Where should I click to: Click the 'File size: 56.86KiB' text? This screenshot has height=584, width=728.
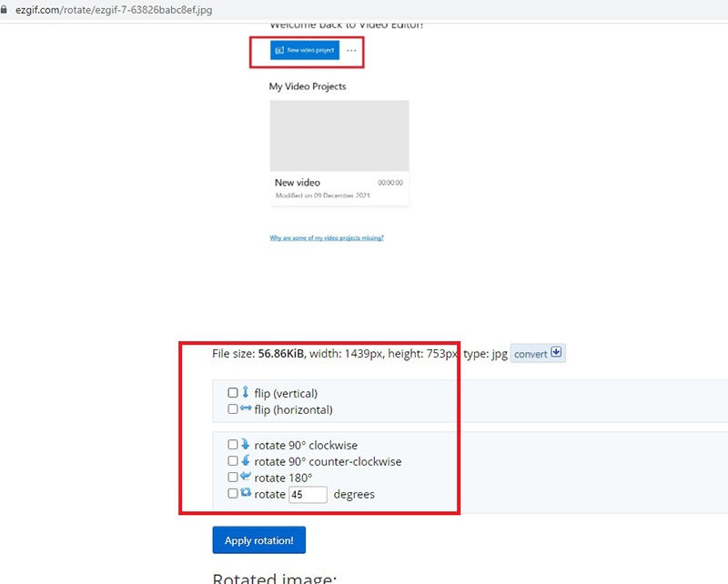point(258,354)
